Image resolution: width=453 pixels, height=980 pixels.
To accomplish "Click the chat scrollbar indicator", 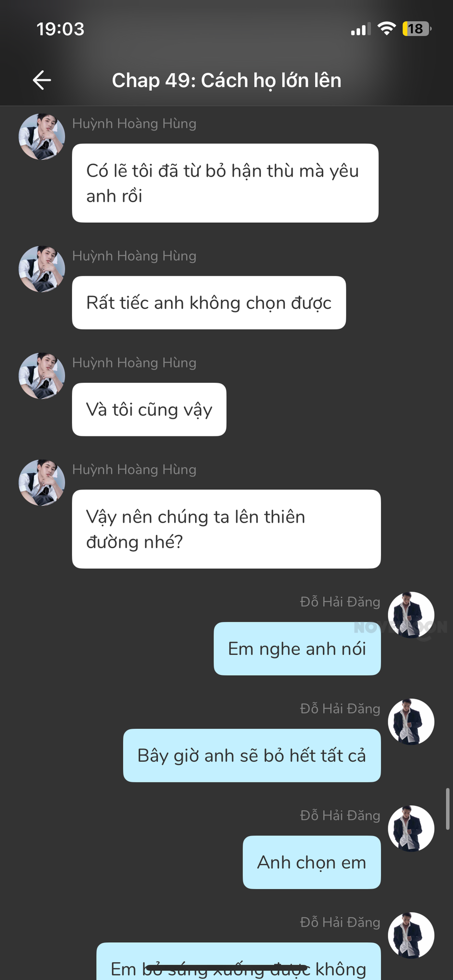I will click(448, 809).
